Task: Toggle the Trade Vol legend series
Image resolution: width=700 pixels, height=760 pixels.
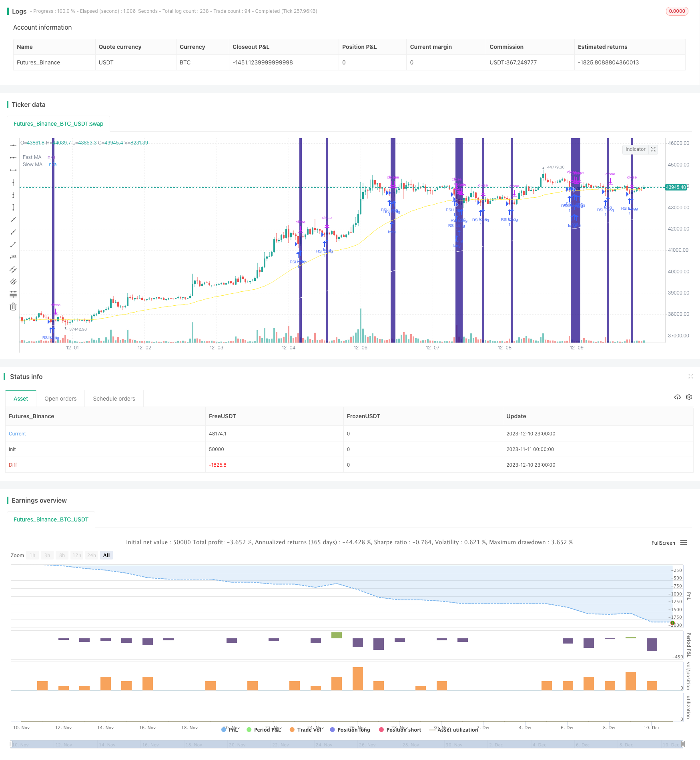Action: point(306,730)
